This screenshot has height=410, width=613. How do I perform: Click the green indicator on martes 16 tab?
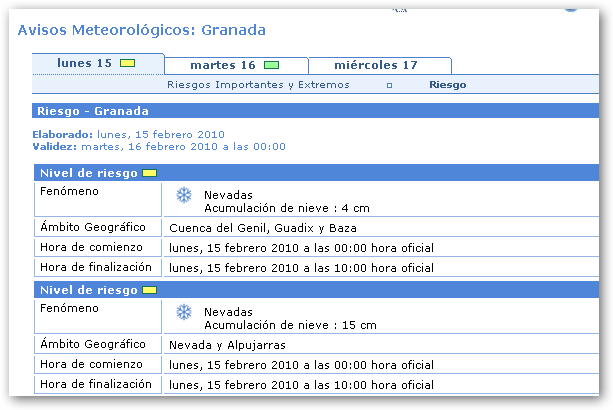pyautogui.click(x=272, y=66)
